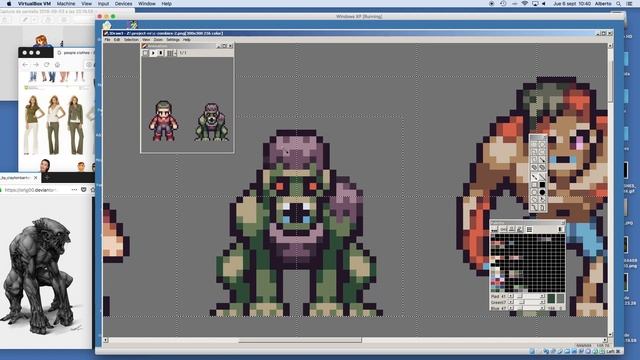Click the browser back arrow

(25, 64)
